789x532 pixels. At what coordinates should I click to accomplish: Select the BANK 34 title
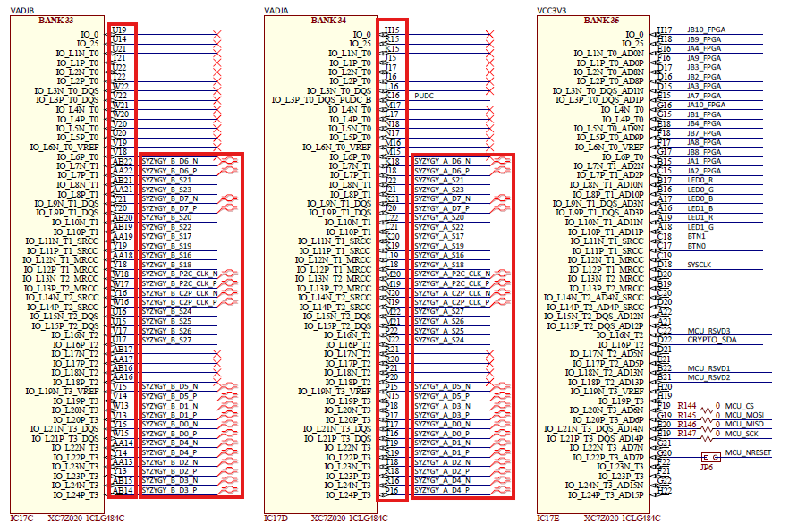[x=328, y=21]
